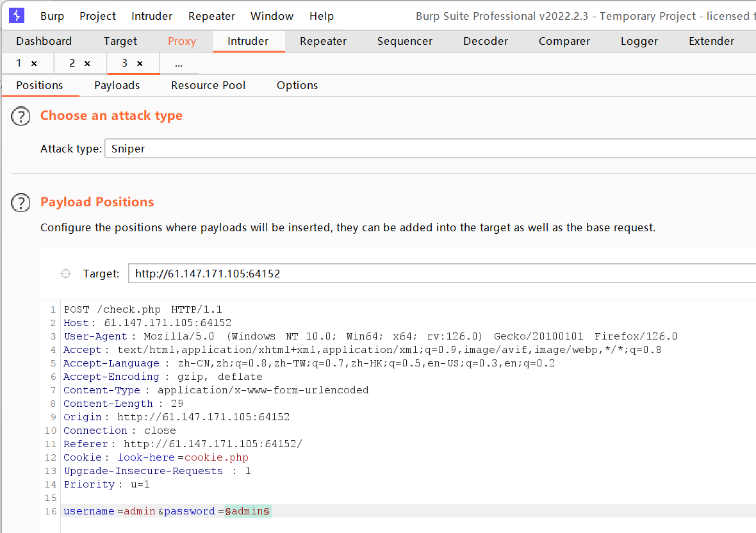Switch to the Resource Pool sub-tab
Screen dimensions: 756x533
pos(208,85)
